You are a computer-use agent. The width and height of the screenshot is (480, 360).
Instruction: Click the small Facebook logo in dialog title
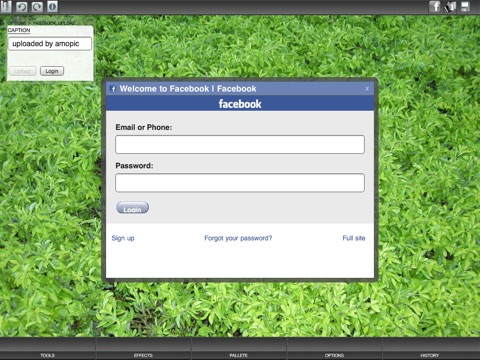tap(113, 89)
